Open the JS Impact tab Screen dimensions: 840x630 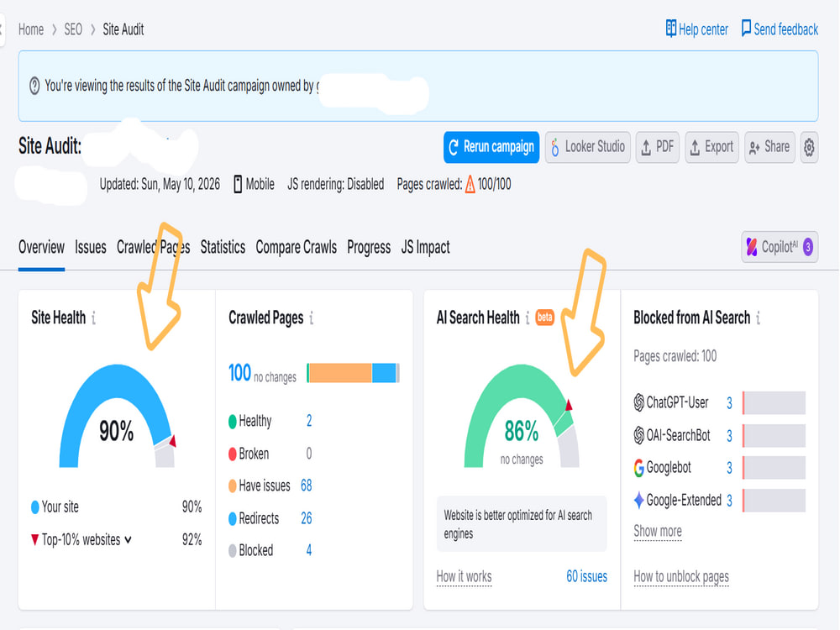click(425, 248)
